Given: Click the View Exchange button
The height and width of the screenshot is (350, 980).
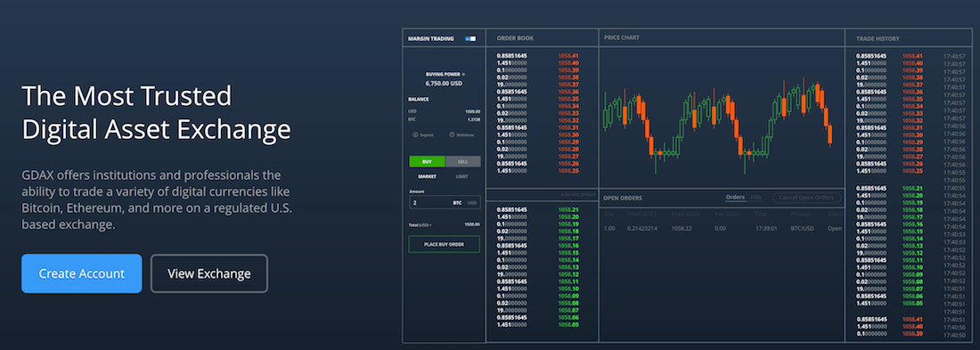Looking at the screenshot, I should (x=209, y=273).
